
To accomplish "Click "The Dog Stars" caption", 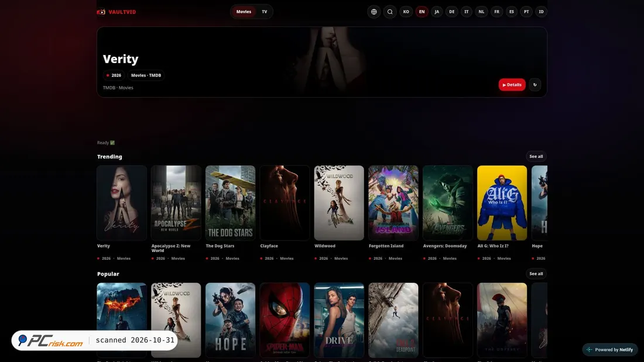I will tap(220, 246).
